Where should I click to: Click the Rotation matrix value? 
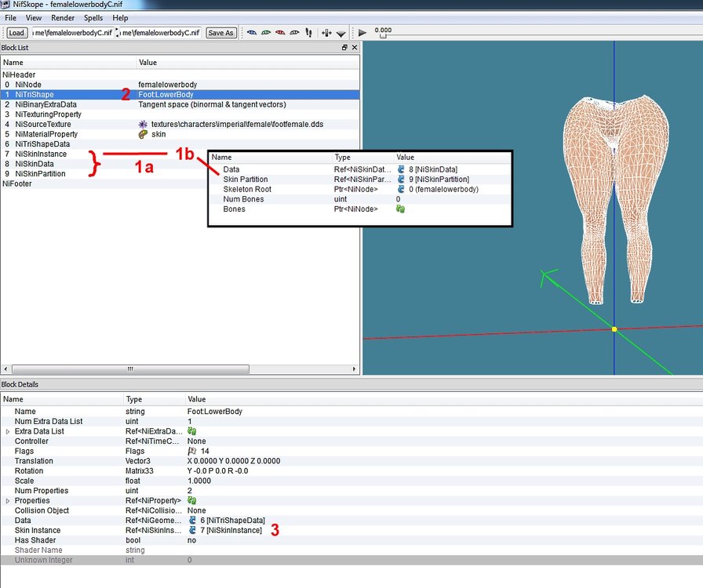coord(217,471)
